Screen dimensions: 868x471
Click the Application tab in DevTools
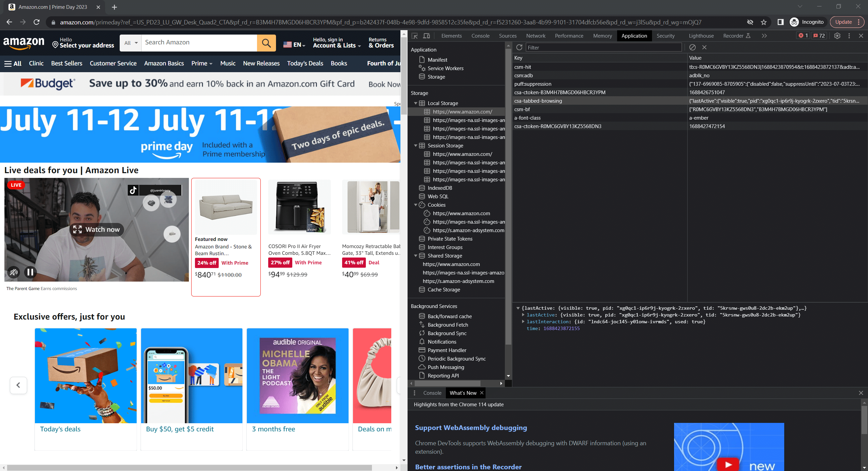coord(634,35)
